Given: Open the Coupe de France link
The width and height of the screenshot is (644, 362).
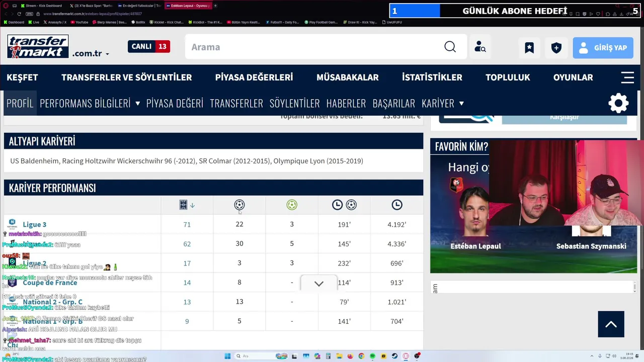Looking at the screenshot, I should click(x=50, y=283).
